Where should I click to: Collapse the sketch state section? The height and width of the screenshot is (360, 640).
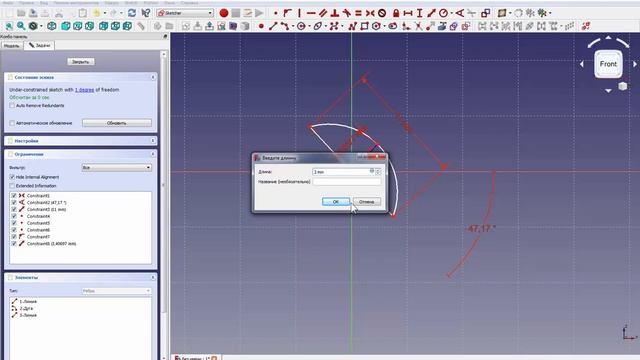[153, 77]
